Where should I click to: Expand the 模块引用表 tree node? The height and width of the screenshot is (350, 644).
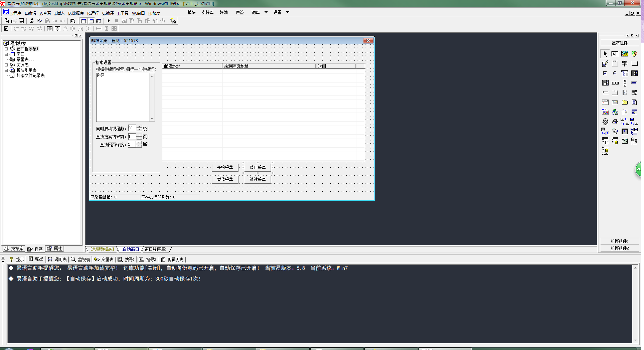[6, 70]
